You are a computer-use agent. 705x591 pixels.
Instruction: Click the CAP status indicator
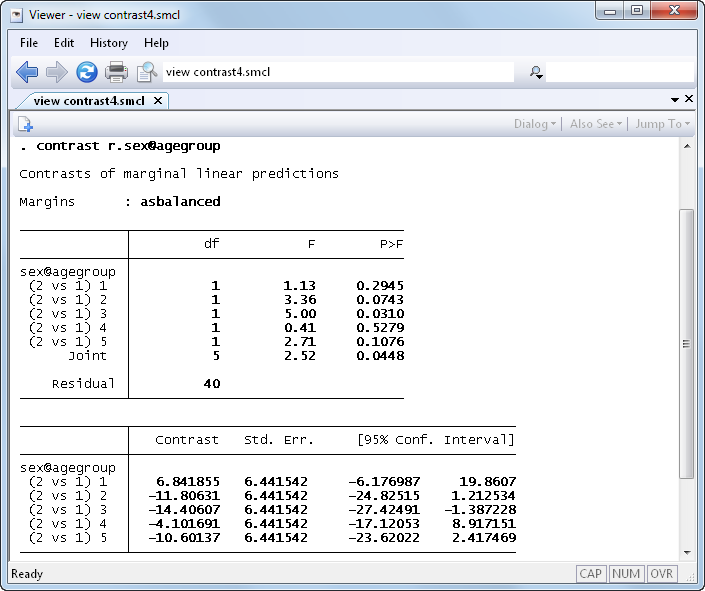point(590,573)
